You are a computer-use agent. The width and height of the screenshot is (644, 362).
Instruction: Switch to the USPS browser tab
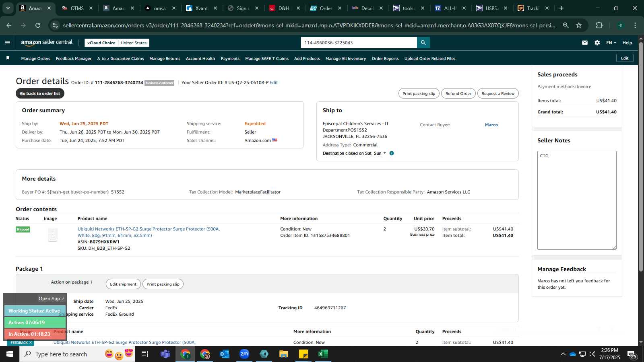pyautogui.click(x=491, y=8)
